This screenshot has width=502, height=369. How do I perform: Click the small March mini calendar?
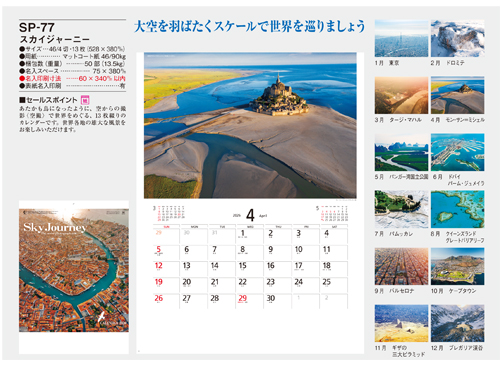(x=169, y=213)
